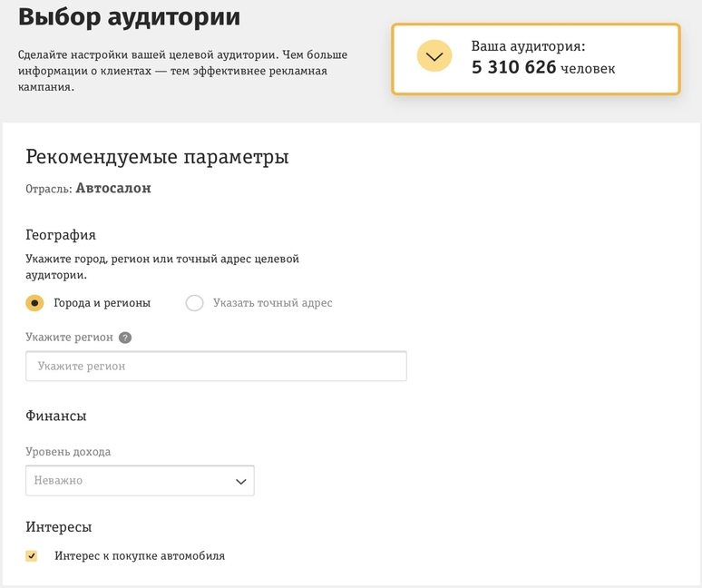The image size is (702, 588).
Task: Click the dropdown arrow in income field
Action: [241, 482]
